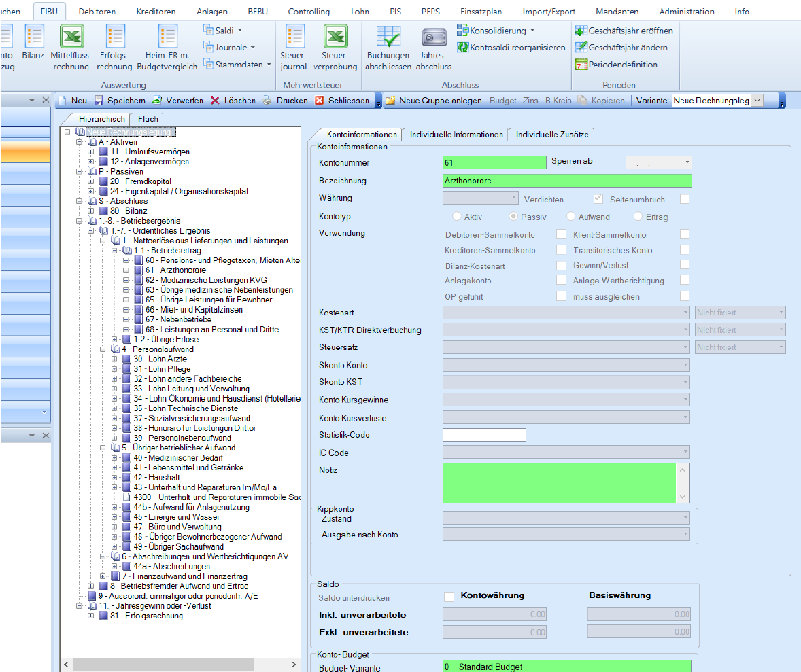The image size is (801, 672).
Task: Click the Kontosaldi reorganisieren icon
Action: (x=463, y=48)
